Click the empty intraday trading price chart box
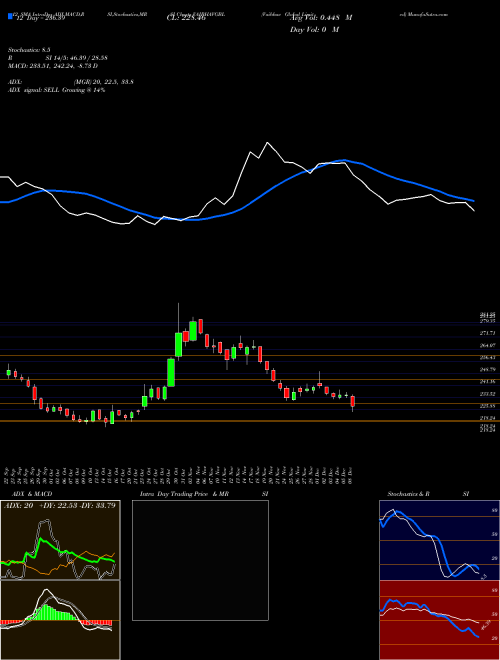This screenshot has width=500, height=660. tap(200, 560)
